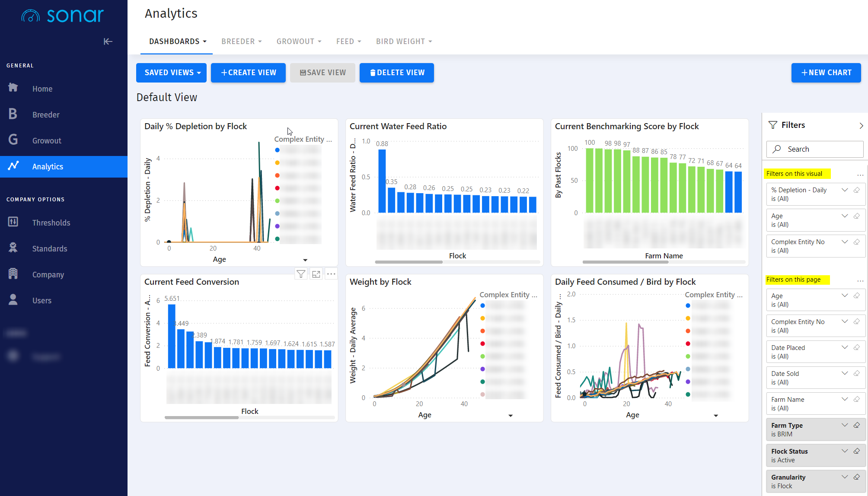Image resolution: width=868 pixels, height=496 pixels.
Task: Clear the % Depletion - Daily filter
Action: [x=857, y=190]
